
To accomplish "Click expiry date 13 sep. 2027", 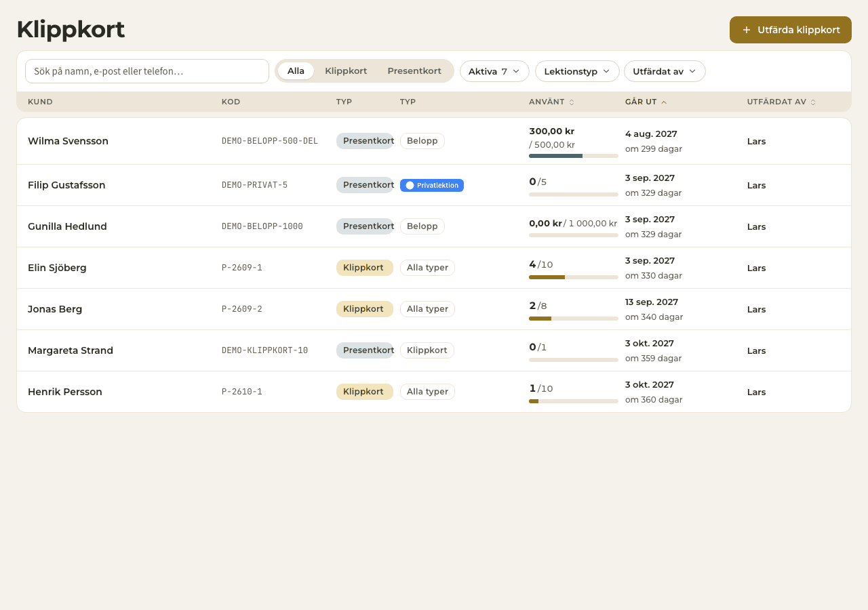I will pyautogui.click(x=652, y=302).
